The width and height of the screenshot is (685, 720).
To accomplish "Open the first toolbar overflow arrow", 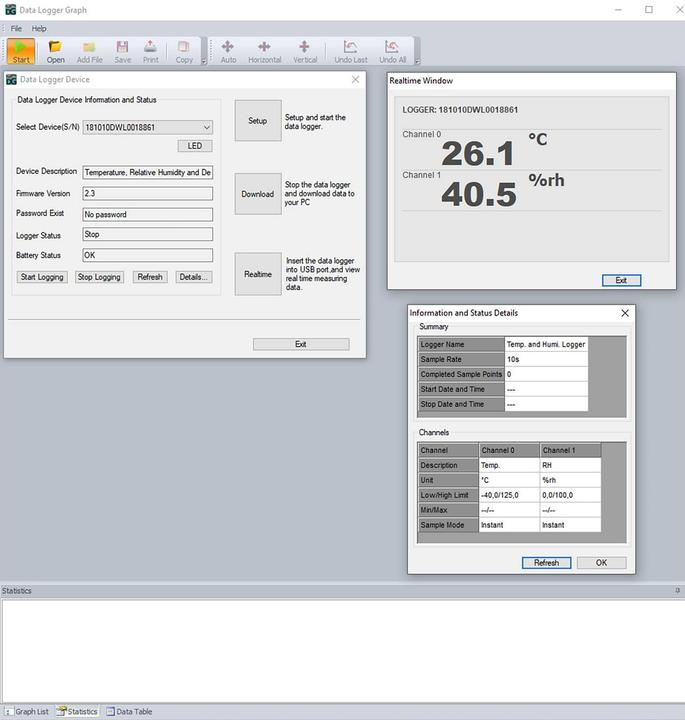I will coord(204,61).
